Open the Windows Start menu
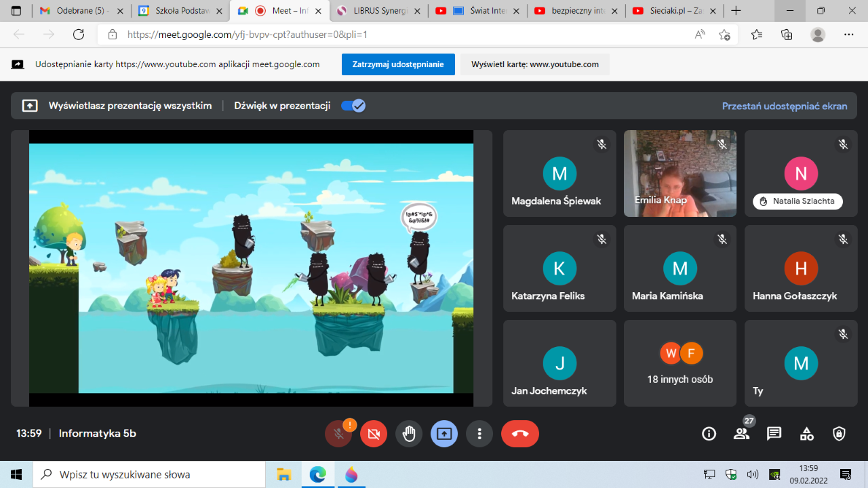Image resolution: width=868 pixels, height=488 pixels. point(16,474)
